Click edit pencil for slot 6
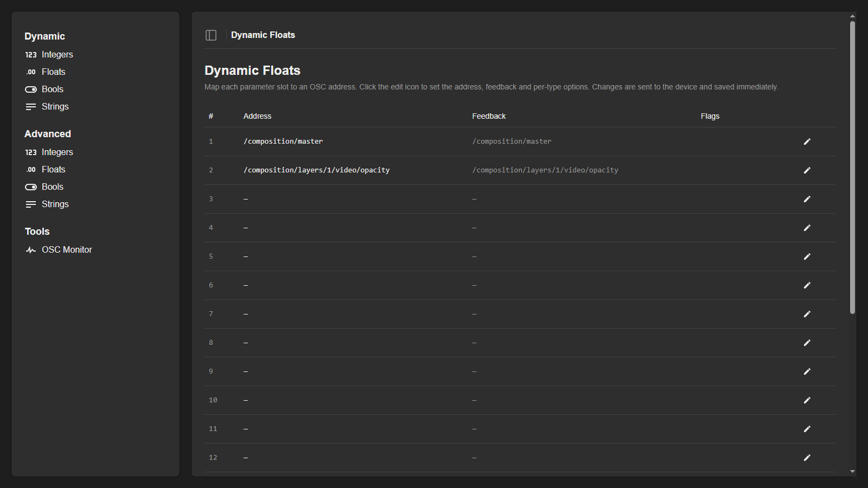The height and width of the screenshot is (488, 868). click(x=807, y=285)
